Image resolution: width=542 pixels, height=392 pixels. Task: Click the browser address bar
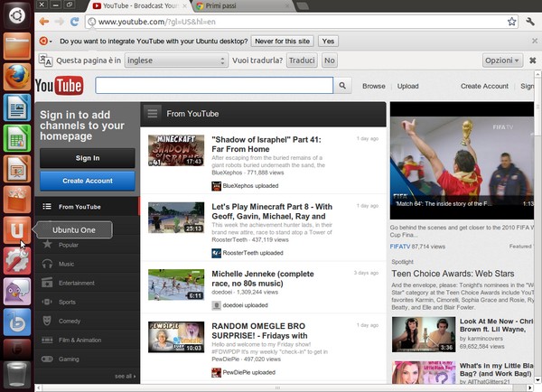[x=301, y=22]
